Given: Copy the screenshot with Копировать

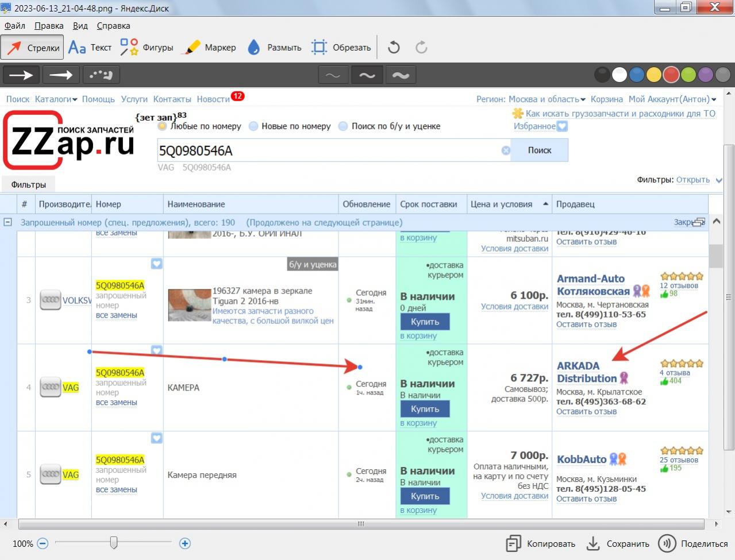Looking at the screenshot, I should (x=540, y=543).
